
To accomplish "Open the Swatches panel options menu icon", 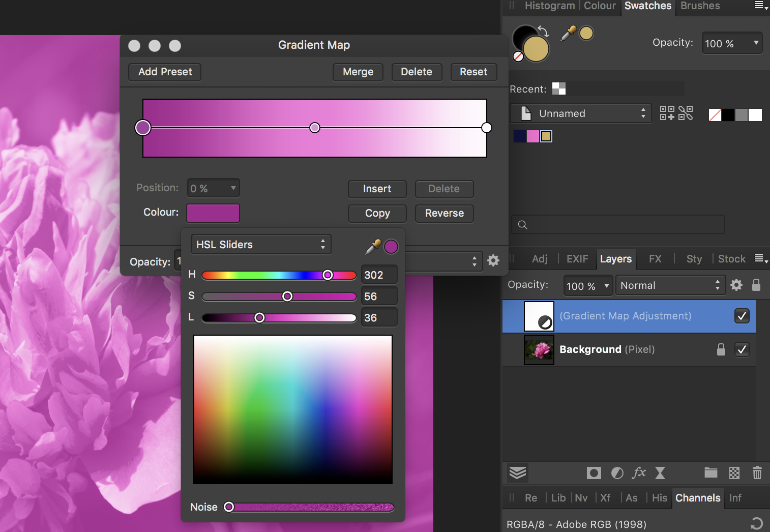I will tap(761, 6).
